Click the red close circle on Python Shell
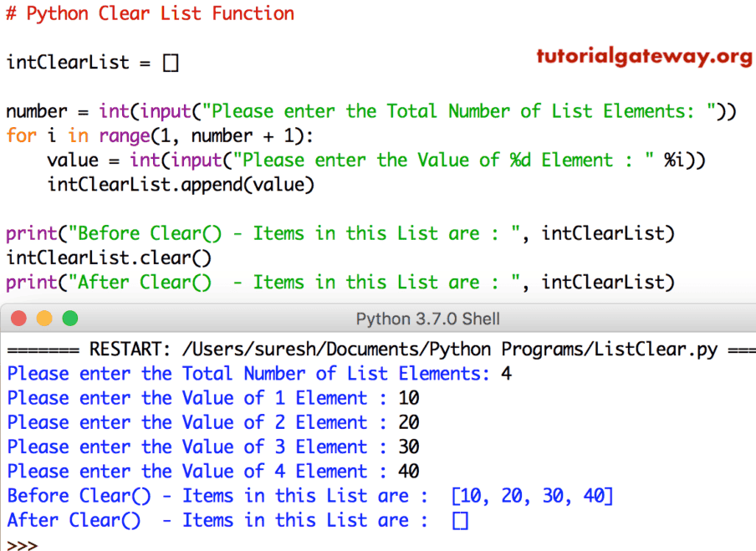 point(18,318)
